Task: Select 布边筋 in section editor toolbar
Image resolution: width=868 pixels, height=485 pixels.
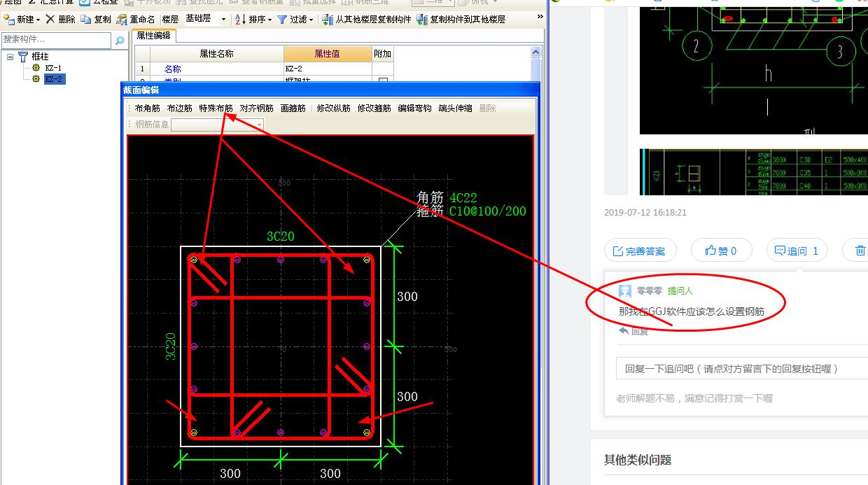Action: point(179,108)
